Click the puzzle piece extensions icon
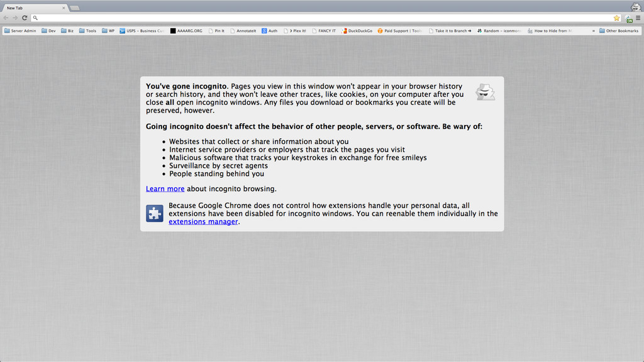The width and height of the screenshot is (644, 362). 155,214
